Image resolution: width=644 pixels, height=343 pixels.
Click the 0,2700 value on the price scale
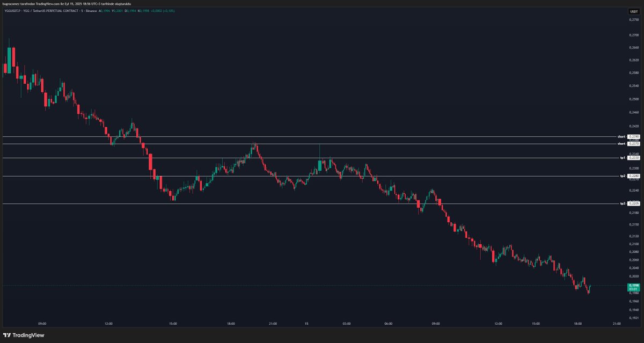click(x=634, y=35)
